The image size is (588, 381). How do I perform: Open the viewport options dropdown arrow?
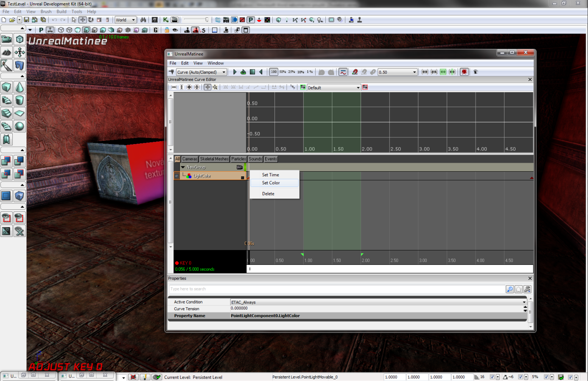pyautogui.click(x=30, y=30)
